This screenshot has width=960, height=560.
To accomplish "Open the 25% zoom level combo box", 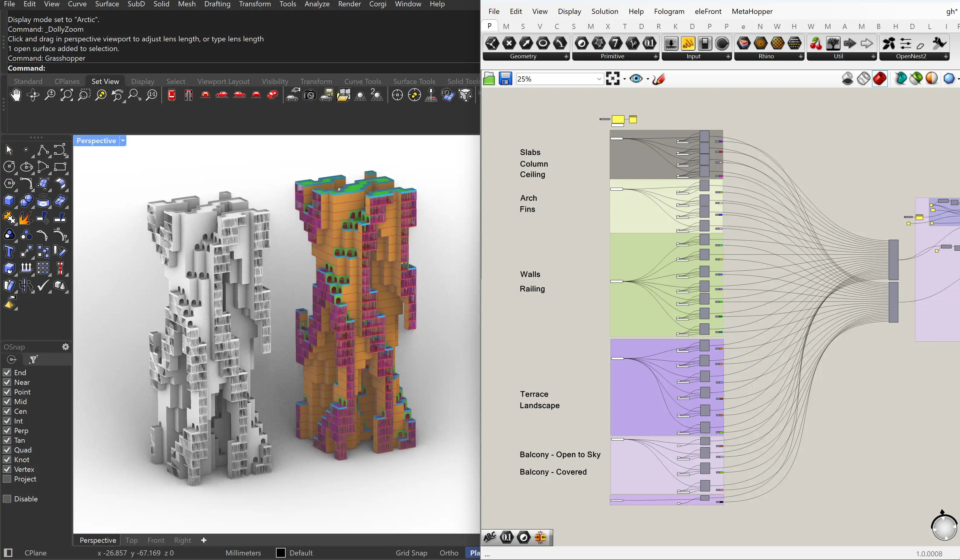I will tap(598, 79).
